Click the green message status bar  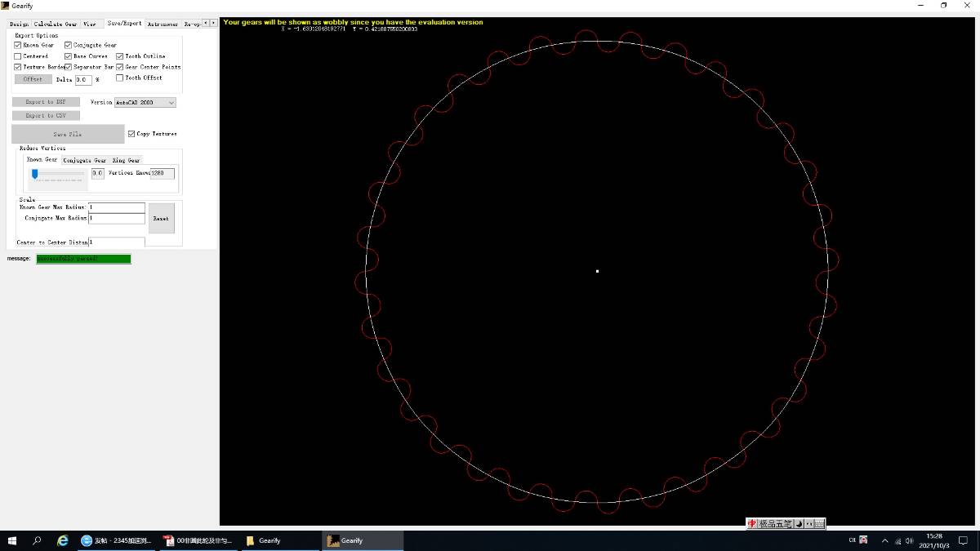83,259
